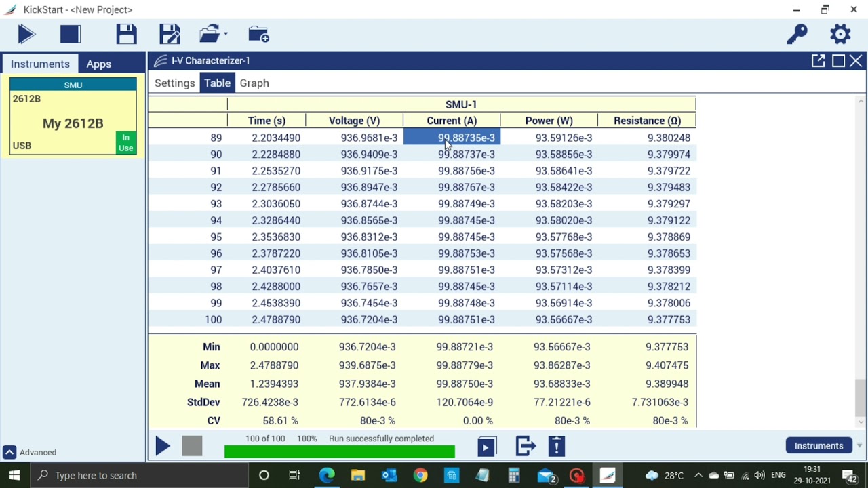Start the run with the bottom play button
Image resolution: width=868 pixels, height=488 pixels.
[163, 446]
